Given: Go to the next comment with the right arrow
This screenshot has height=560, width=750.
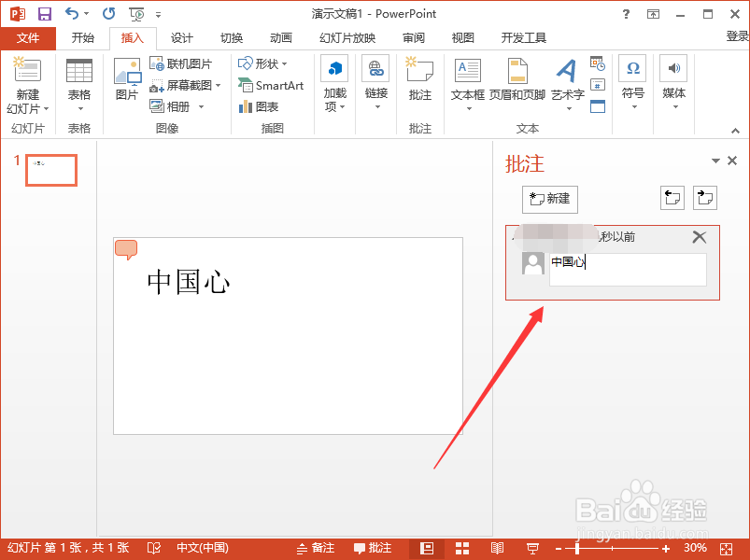Looking at the screenshot, I should [x=704, y=197].
